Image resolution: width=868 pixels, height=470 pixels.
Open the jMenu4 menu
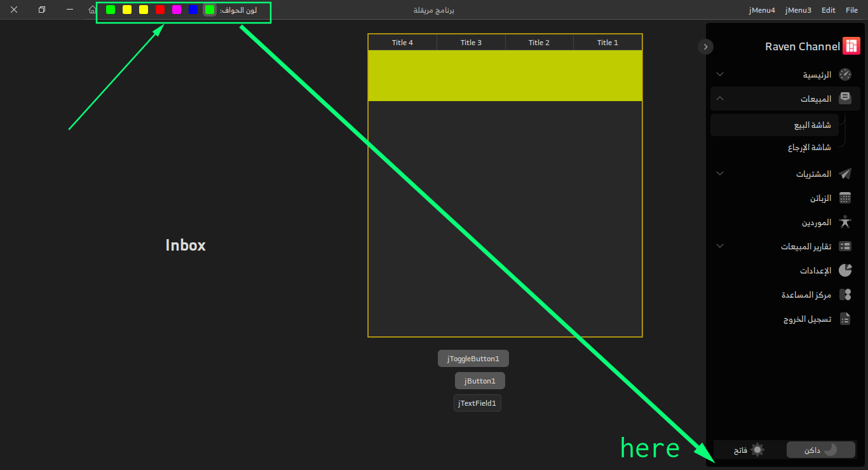pos(762,10)
